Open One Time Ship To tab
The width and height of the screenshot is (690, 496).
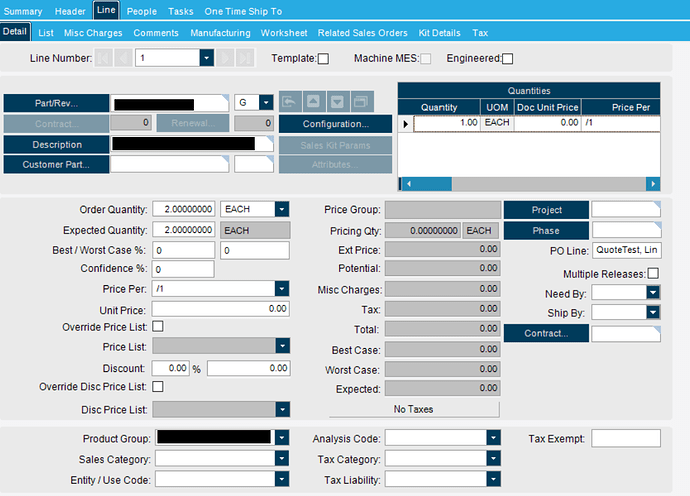click(243, 11)
